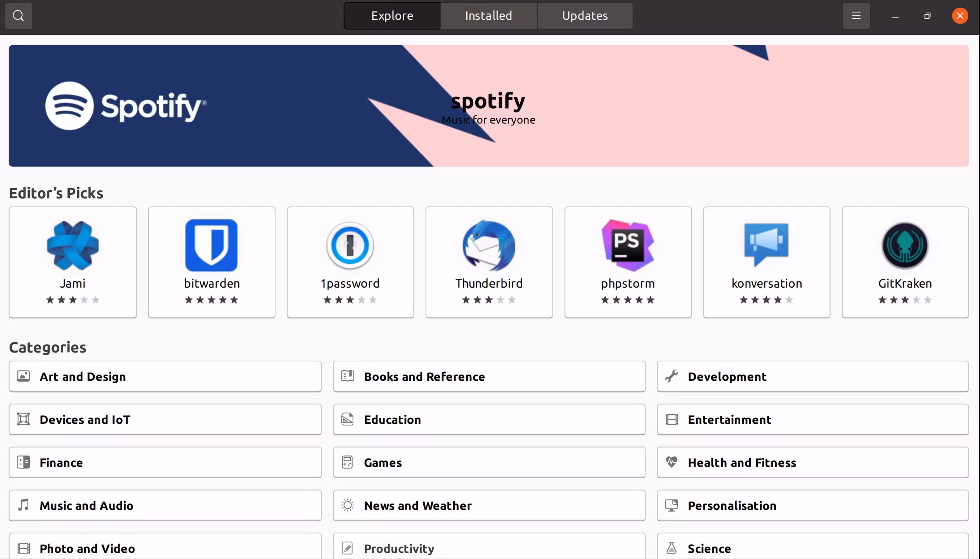Click the konversation megaphone icon
This screenshot has width=980, height=559.
pyautogui.click(x=766, y=245)
